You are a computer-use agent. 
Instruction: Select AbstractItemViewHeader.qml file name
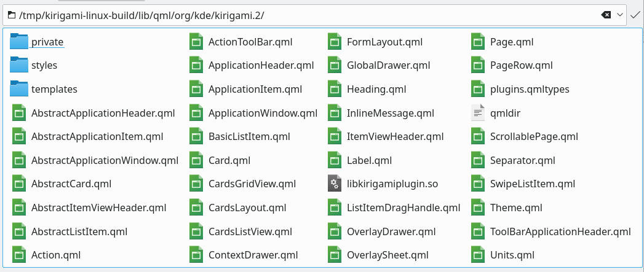coord(98,208)
